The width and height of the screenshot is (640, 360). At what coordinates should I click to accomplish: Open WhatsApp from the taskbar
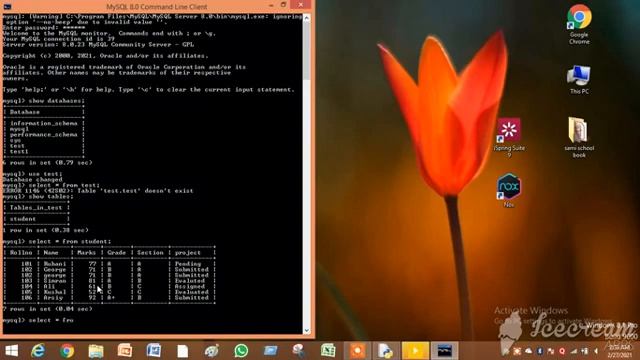[x=241, y=351]
